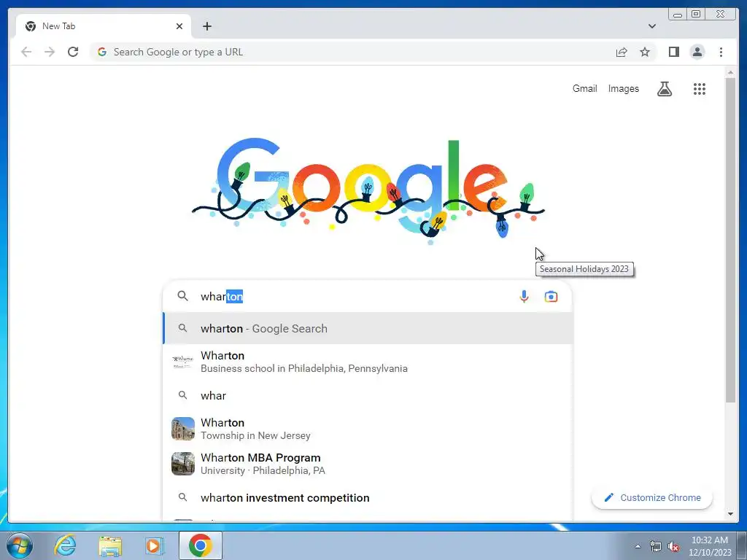Restore the Chrome window size

(695, 15)
